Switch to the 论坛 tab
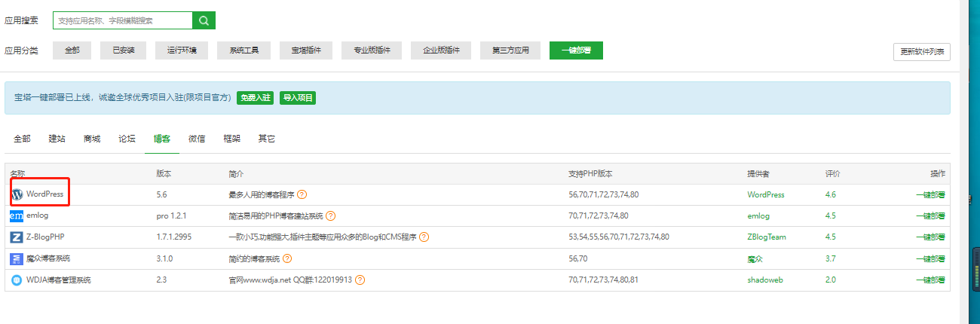Screen dimensions: 980x324 [127, 139]
